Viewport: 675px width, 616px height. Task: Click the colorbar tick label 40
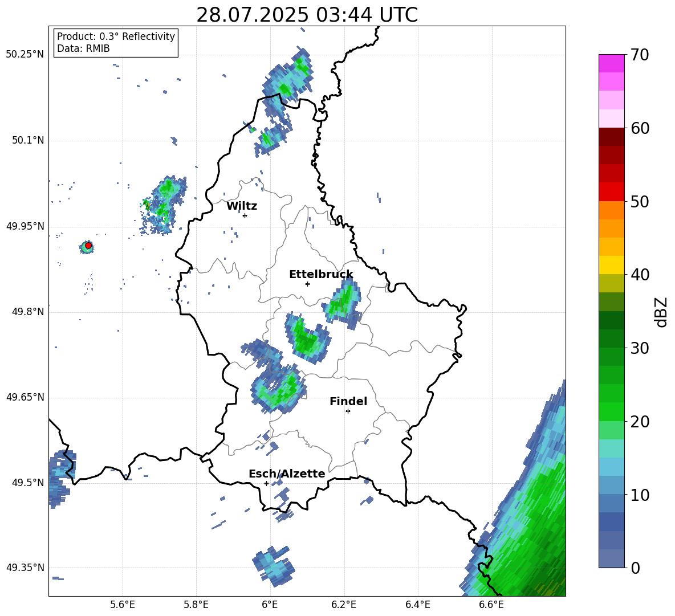640,275
